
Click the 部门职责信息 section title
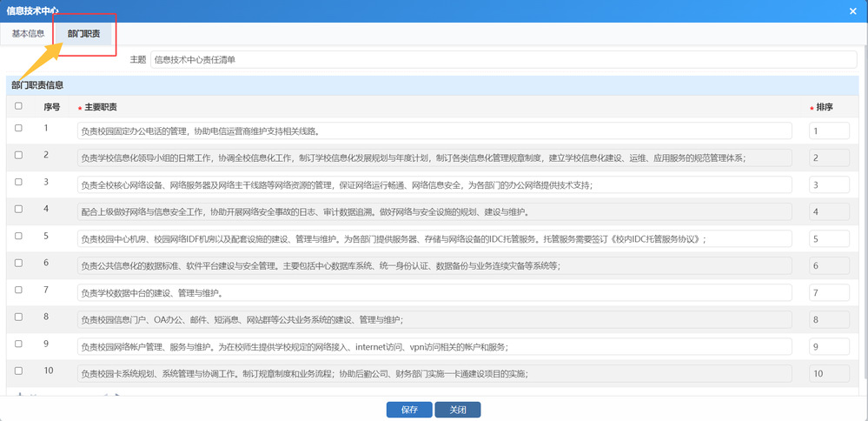point(37,85)
